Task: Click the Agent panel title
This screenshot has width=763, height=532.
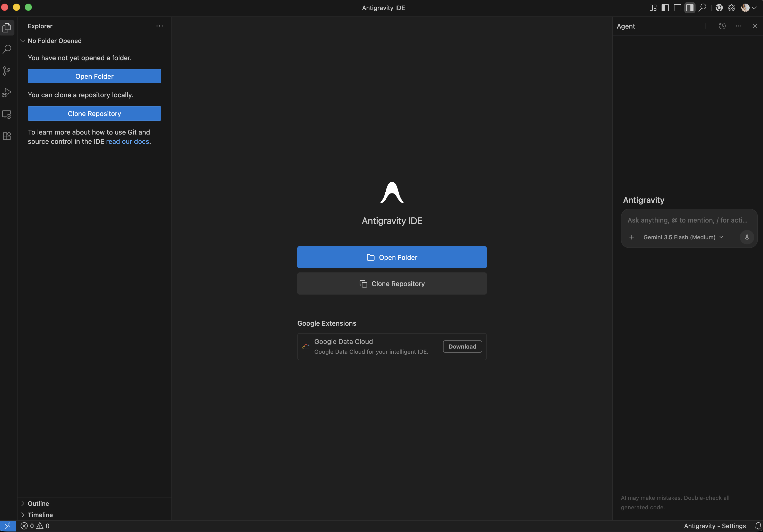Action: point(626,26)
